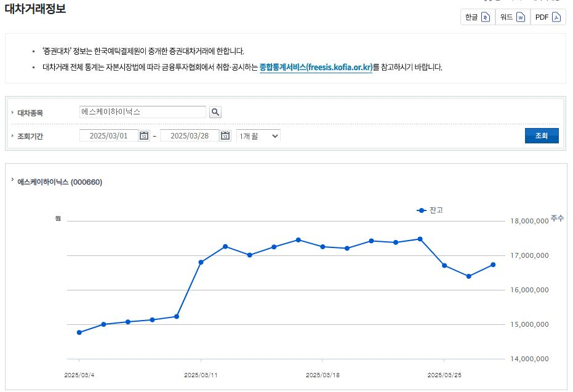
Task: Click the 2025/03/4 date label
Action: 79,375
